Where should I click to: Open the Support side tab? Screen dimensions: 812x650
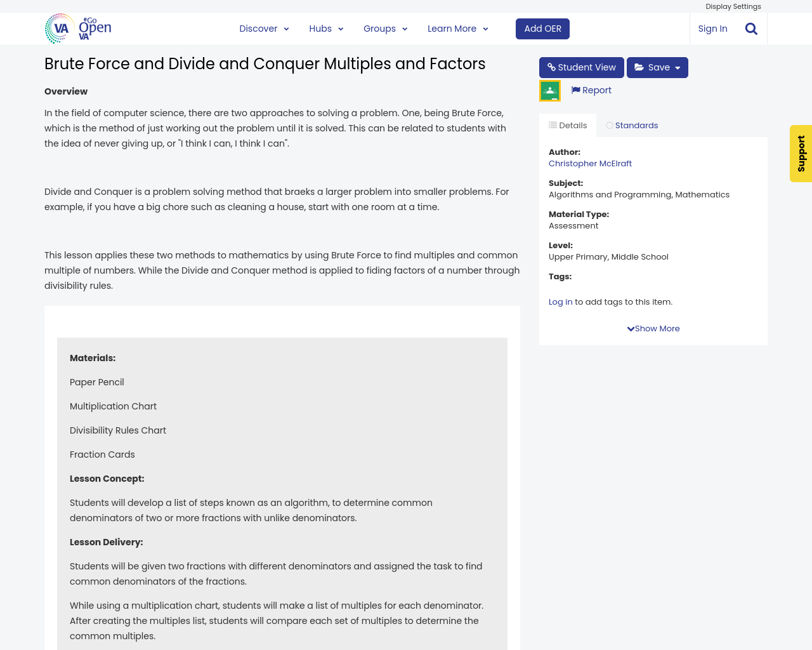tap(801, 154)
